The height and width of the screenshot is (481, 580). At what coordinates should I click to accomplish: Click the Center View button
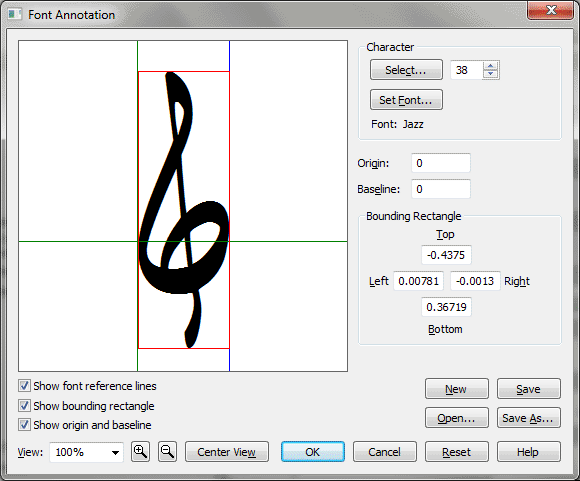[x=227, y=452]
